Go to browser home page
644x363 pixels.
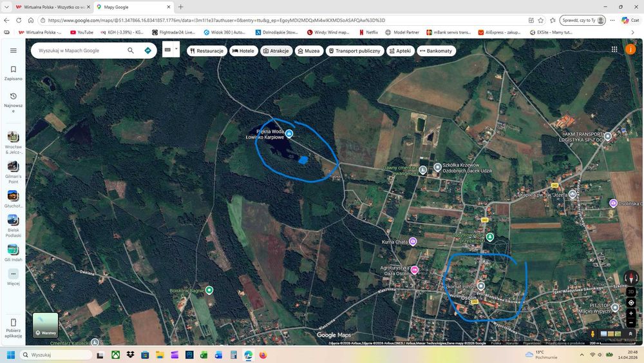pos(31,20)
